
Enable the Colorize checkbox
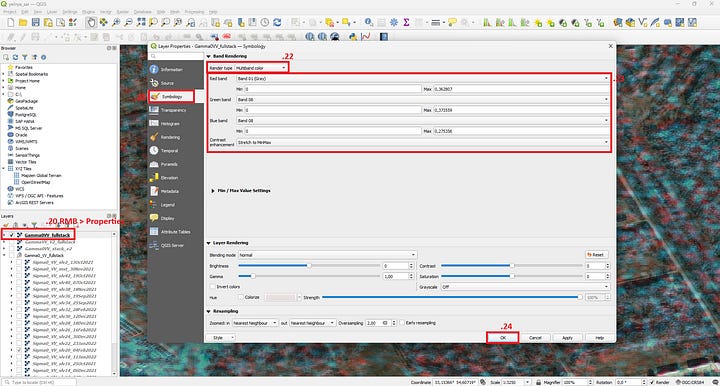241,297
